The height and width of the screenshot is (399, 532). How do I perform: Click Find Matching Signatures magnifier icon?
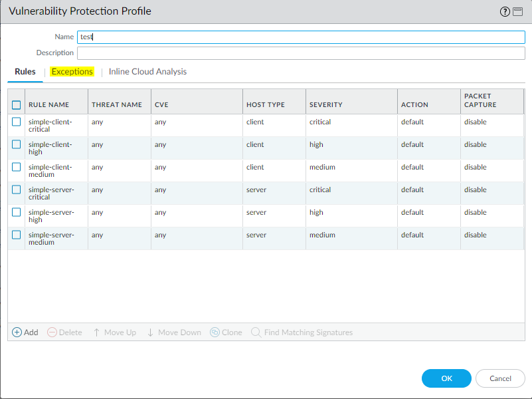[x=256, y=332]
